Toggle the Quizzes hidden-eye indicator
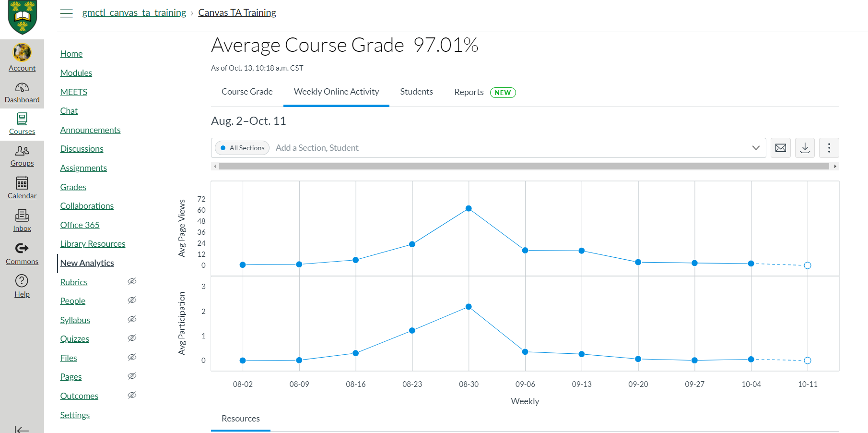The width and height of the screenshot is (868, 433). point(132,337)
